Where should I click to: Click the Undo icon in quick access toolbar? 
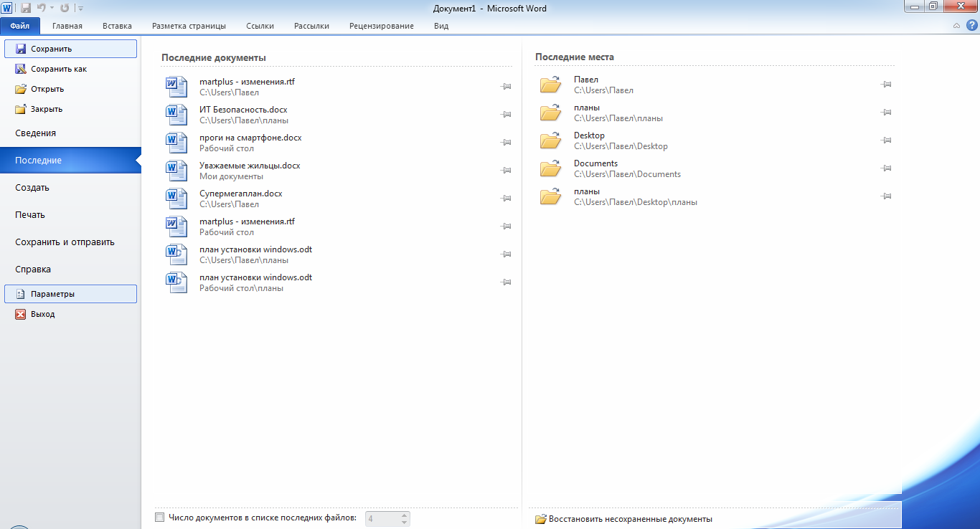pyautogui.click(x=42, y=8)
